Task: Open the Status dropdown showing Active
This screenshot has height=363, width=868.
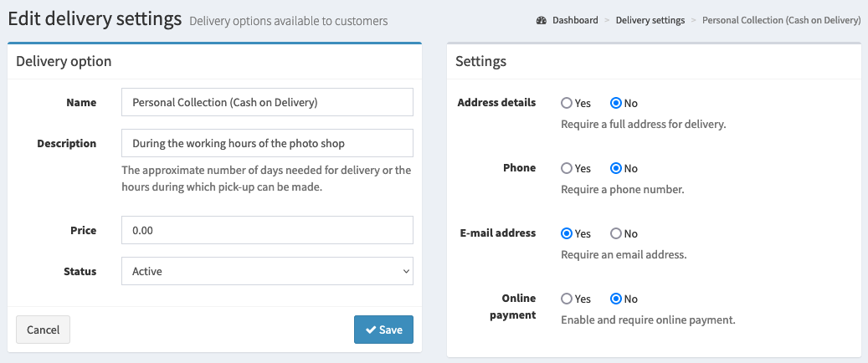Action: pos(267,271)
